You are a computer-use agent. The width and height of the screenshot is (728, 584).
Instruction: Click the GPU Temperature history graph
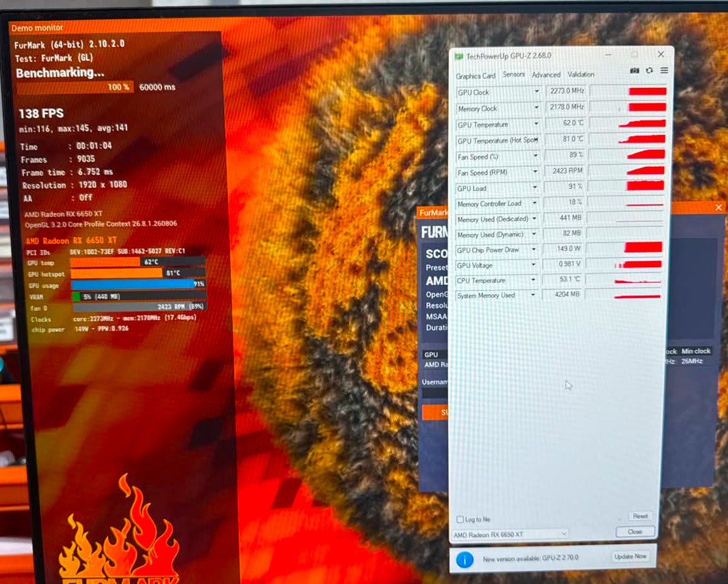(x=628, y=123)
